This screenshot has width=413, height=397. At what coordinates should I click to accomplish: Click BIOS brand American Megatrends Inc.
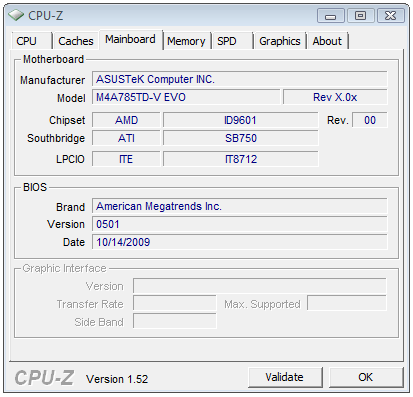pos(240,206)
